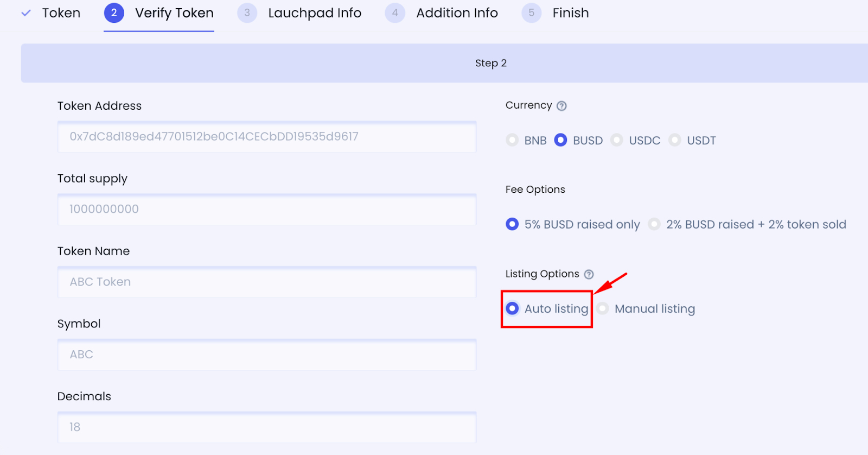Click the Token step checkmark icon

pos(26,13)
